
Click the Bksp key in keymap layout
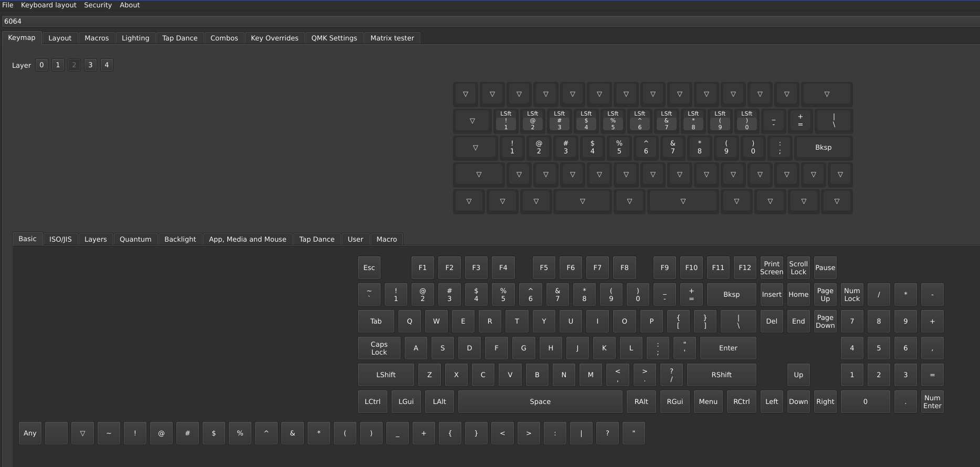click(823, 148)
